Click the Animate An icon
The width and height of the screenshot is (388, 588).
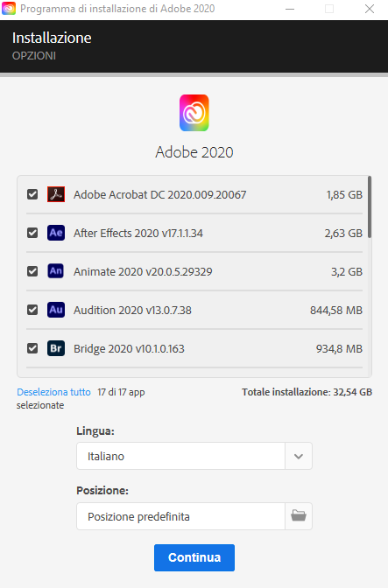coord(56,271)
